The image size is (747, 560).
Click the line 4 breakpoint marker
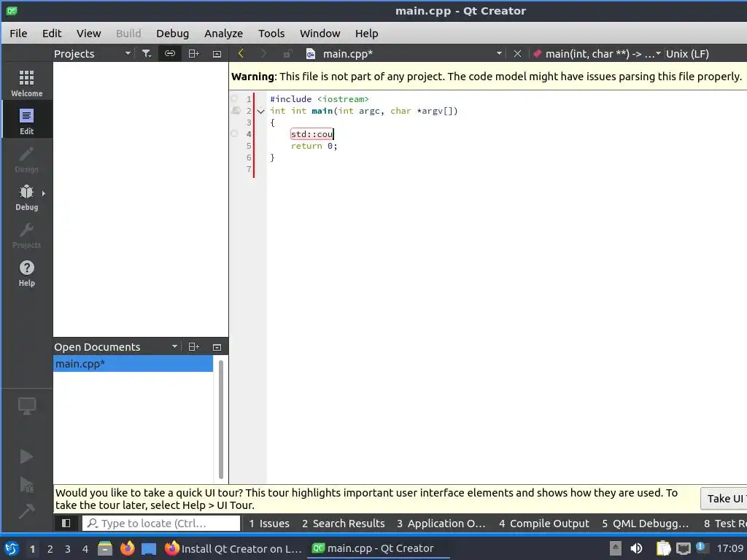tap(234, 134)
